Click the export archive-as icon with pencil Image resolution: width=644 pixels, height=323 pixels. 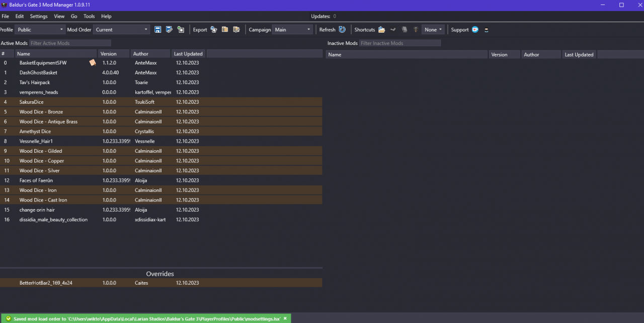[x=236, y=30]
